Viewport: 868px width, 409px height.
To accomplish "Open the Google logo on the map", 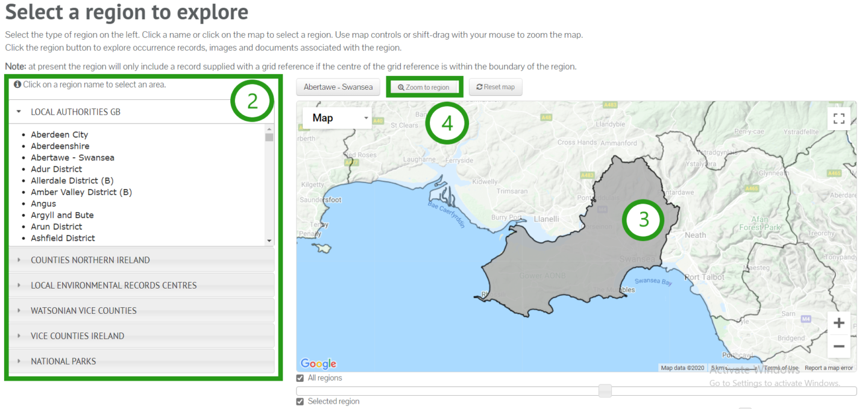I will click(x=318, y=364).
